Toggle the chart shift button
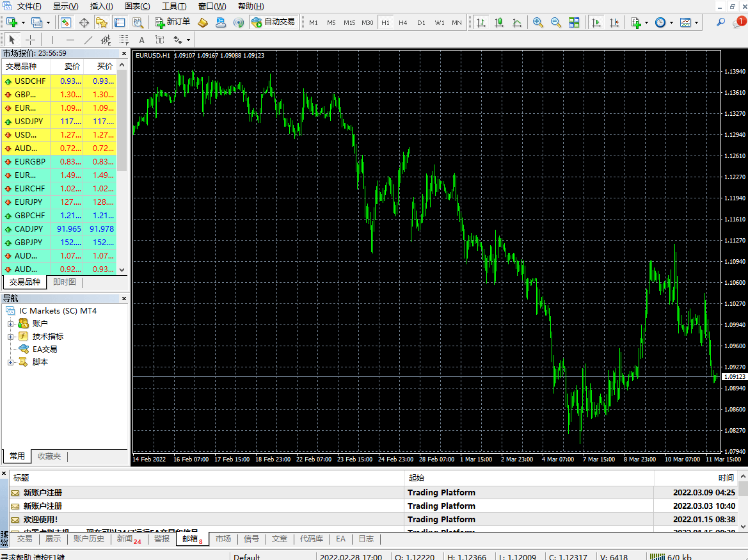748x560 pixels. [x=614, y=22]
